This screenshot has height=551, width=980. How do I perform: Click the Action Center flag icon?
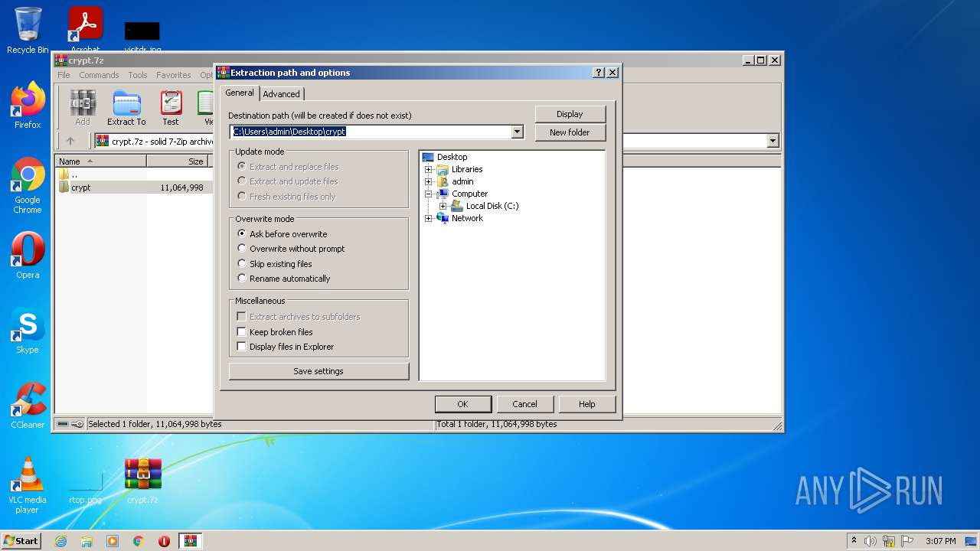907,541
